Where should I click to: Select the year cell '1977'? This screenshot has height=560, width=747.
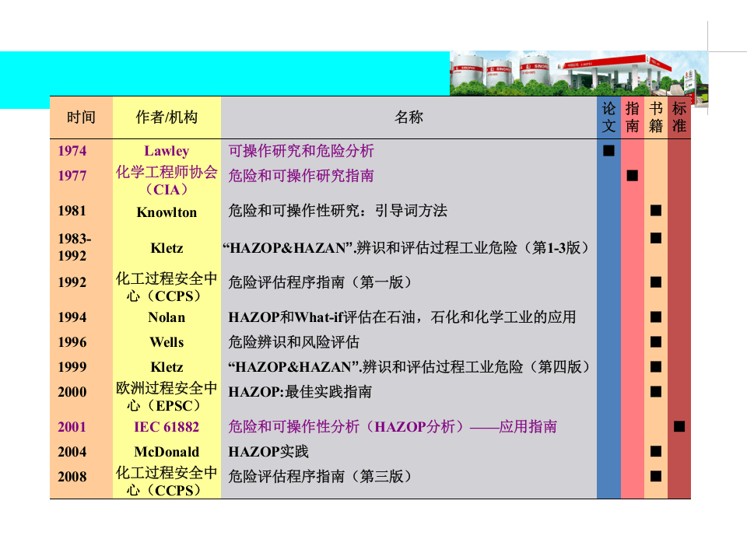click(x=72, y=176)
